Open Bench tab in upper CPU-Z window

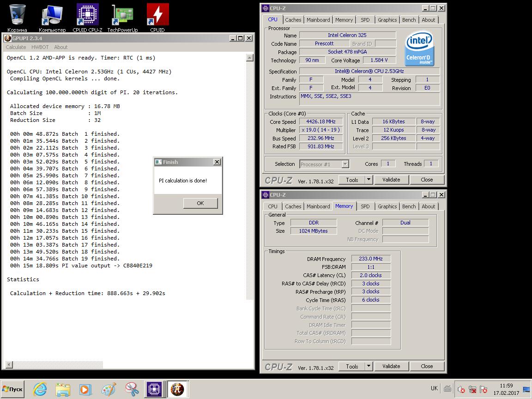[x=409, y=20]
